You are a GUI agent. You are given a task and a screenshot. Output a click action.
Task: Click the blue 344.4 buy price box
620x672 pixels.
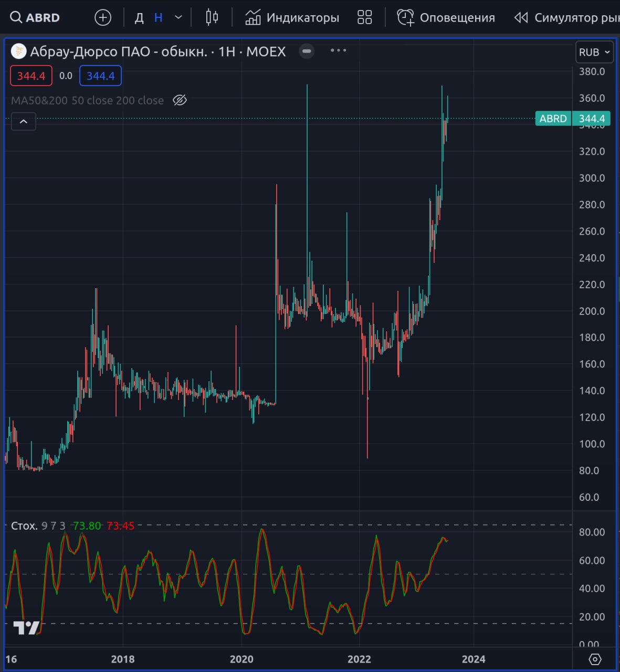[x=100, y=76]
